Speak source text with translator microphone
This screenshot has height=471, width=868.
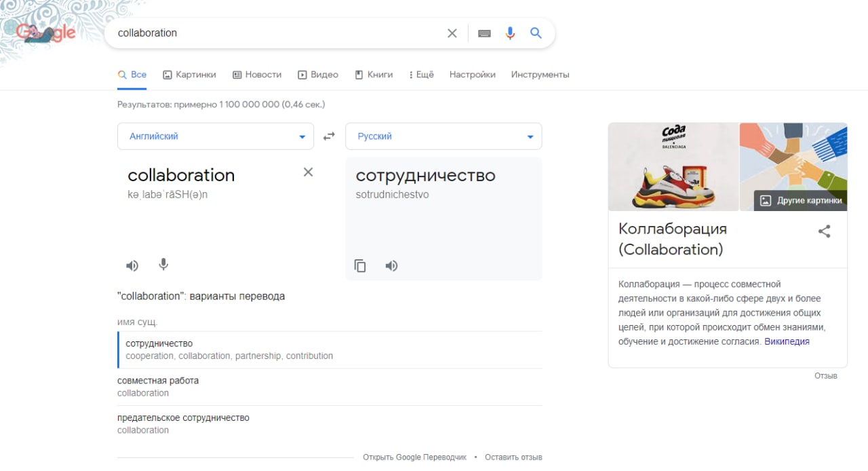tap(163, 265)
